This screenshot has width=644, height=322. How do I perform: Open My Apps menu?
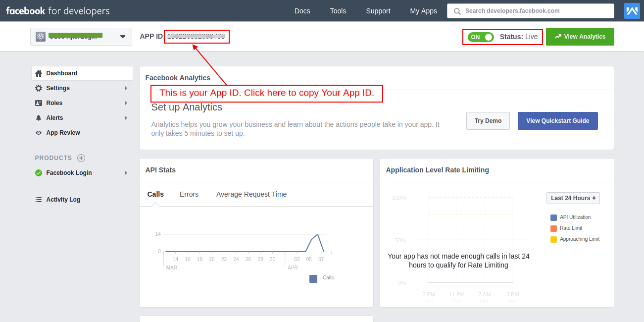(x=424, y=11)
